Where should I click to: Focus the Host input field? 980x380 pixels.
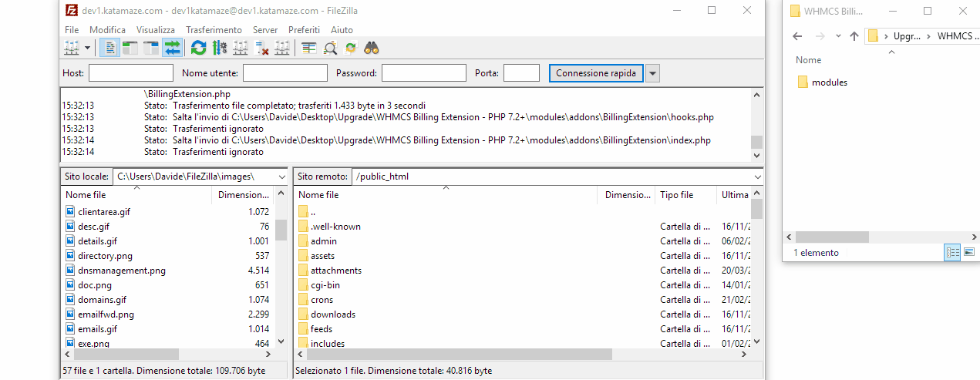pyautogui.click(x=131, y=73)
